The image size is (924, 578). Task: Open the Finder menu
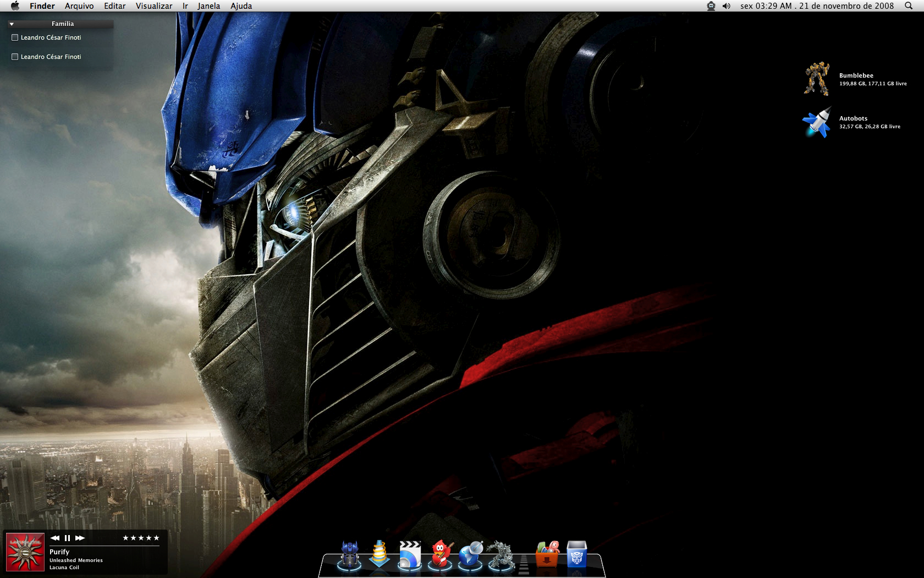(42, 6)
